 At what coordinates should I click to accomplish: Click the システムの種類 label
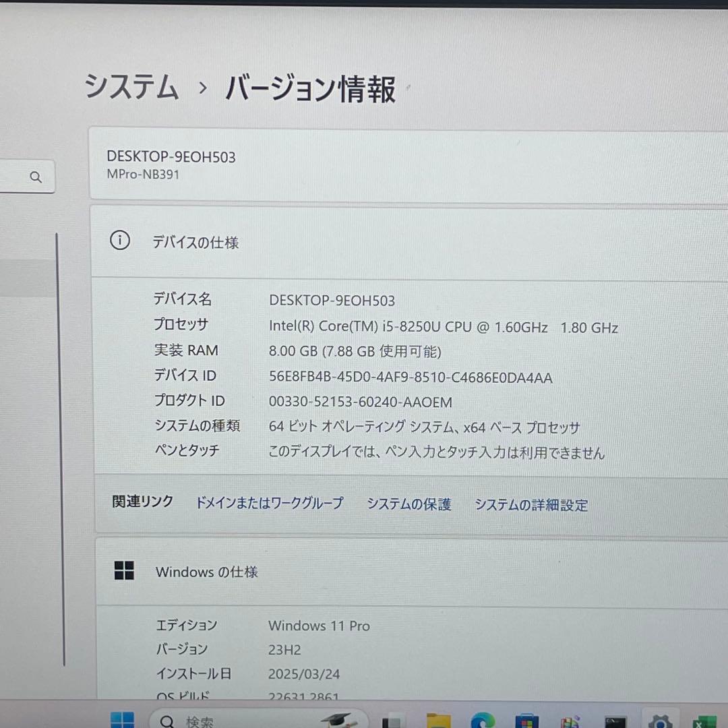pos(198,425)
